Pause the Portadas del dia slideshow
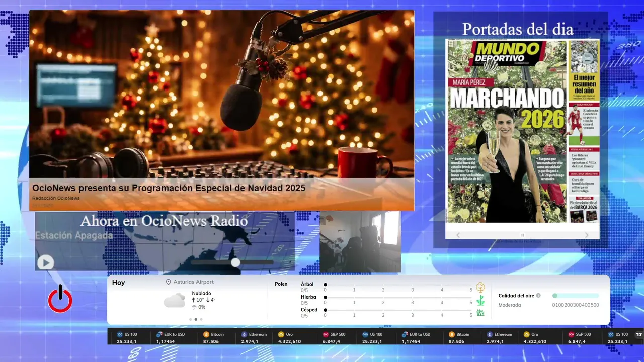644x362 pixels. click(x=522, y=235)
